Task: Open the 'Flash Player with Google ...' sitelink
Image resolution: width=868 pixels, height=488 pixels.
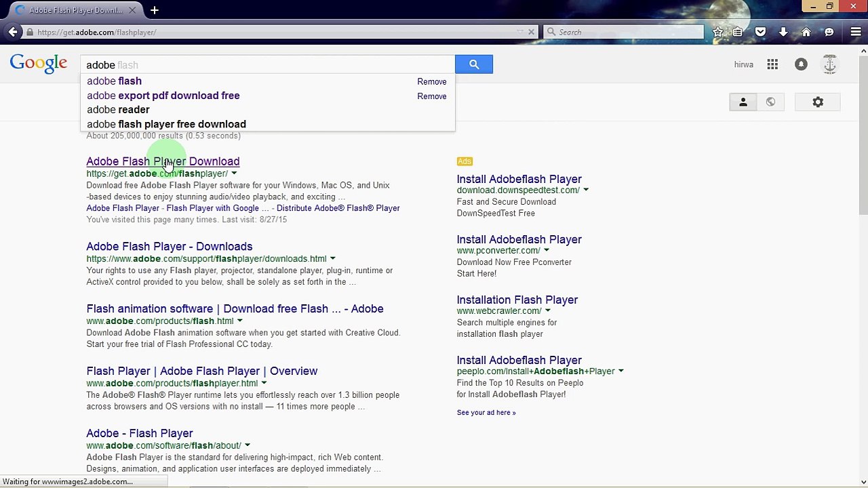Action: coord(218,208)
